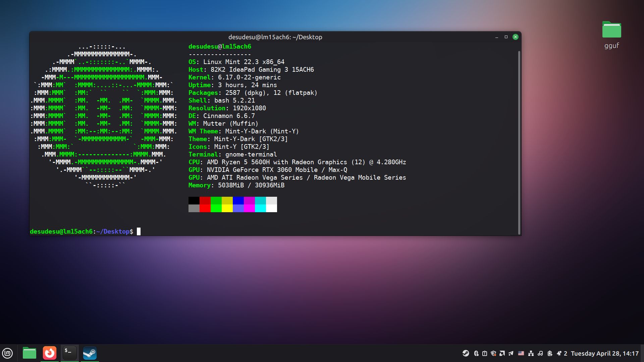
Task: Click the terminal prompt cursor after $
Action: pos(139,231)
